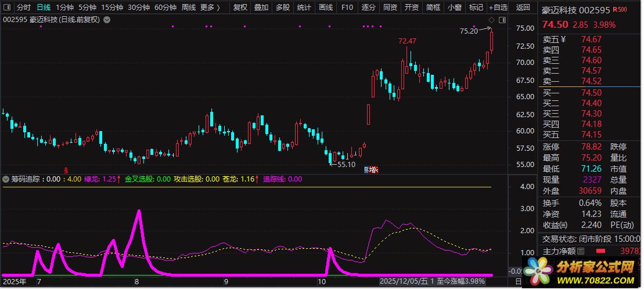Click the large 74.50 current price
The height and width of the screenshot is (290, 644).
point(555,24)
